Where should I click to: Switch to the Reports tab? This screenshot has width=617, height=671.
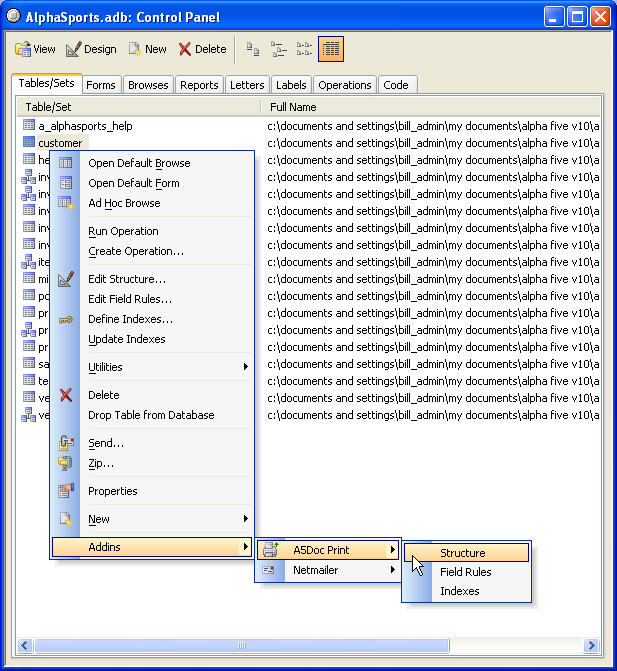199,85
